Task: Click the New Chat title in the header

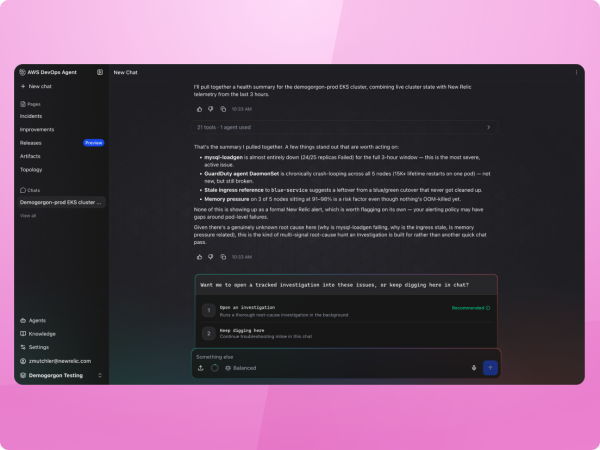Action: click(x=126, y=72)
